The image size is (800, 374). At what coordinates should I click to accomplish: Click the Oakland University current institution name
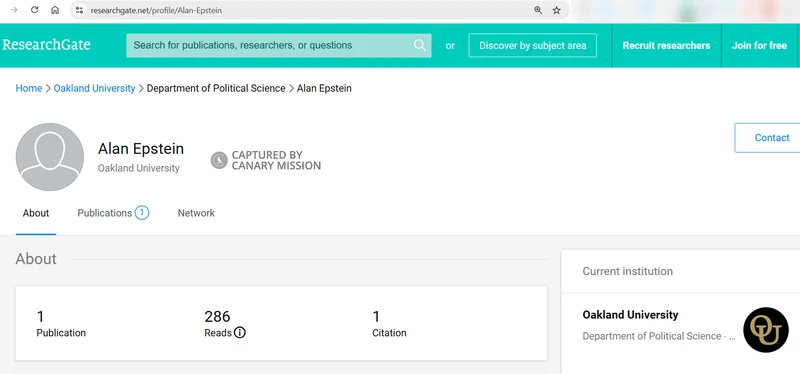630,315
